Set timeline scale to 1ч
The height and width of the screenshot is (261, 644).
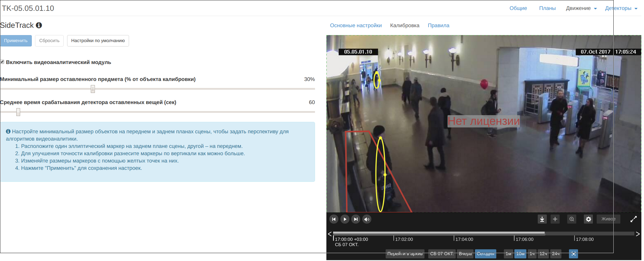point(532,254)
